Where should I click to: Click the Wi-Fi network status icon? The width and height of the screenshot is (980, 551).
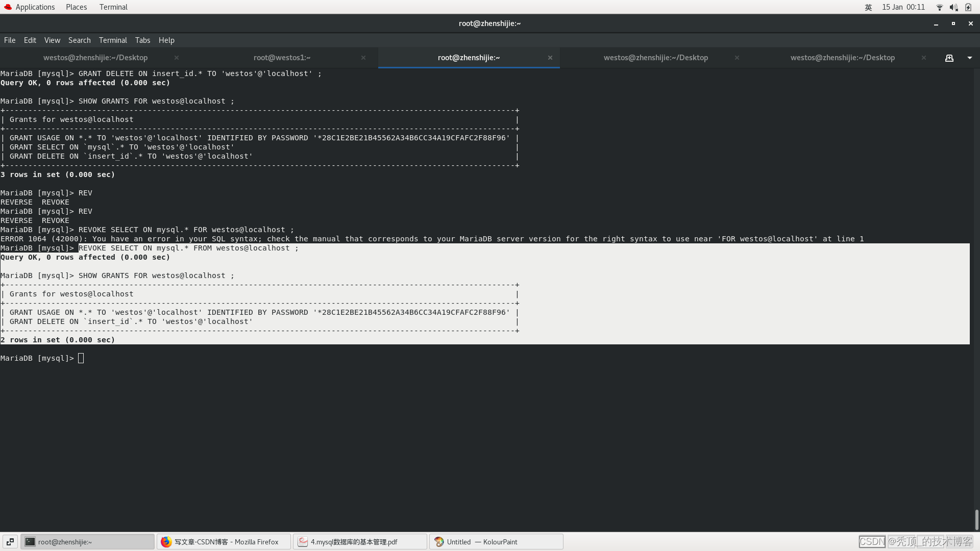click(939, 7)
